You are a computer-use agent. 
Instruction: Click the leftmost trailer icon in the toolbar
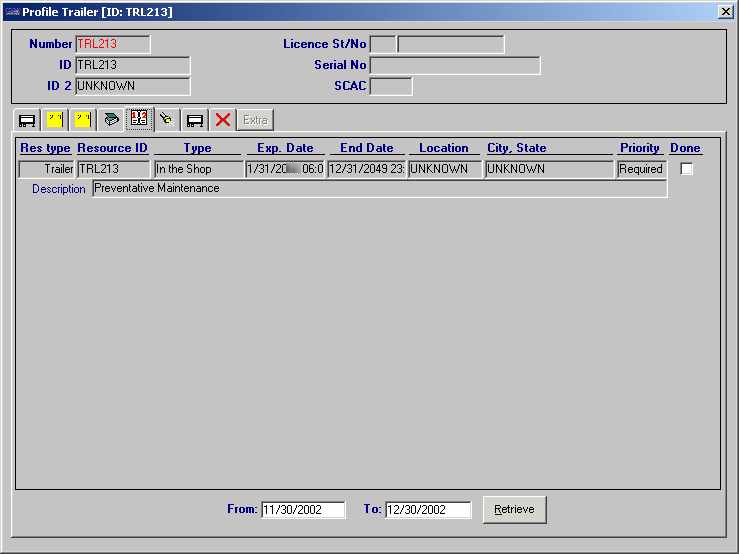click(27, 120)
